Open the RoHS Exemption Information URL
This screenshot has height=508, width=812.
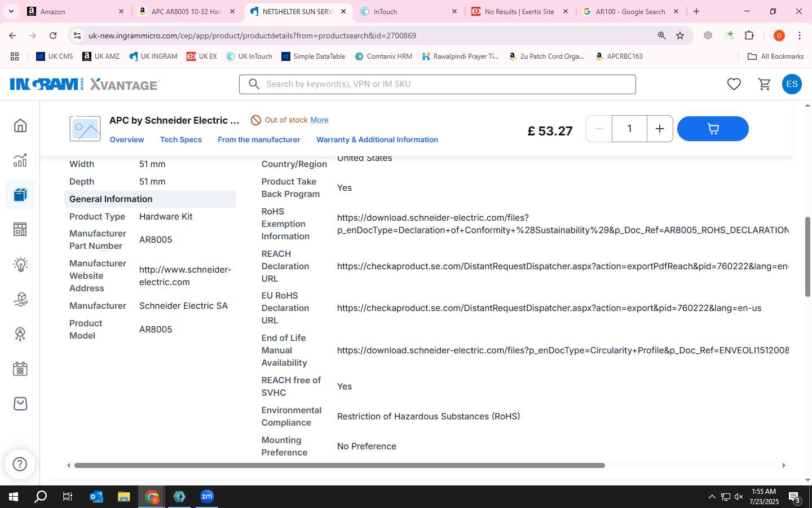(x=563, y=224)
